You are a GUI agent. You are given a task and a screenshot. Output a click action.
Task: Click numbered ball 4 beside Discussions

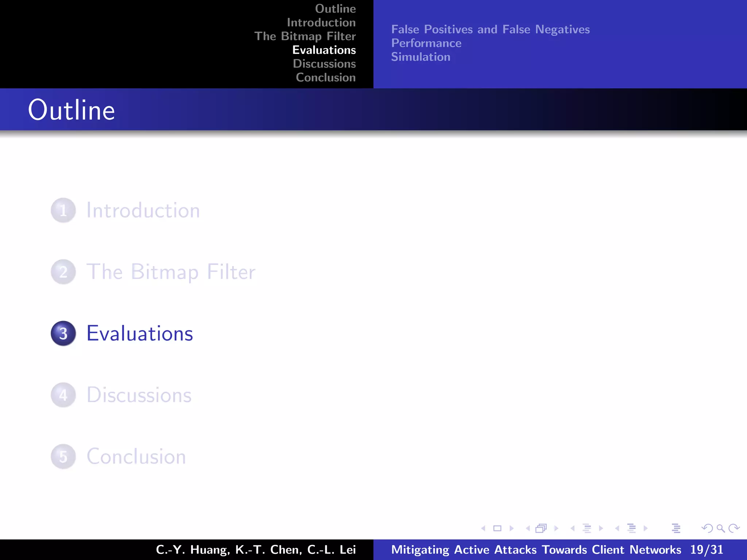63,395
